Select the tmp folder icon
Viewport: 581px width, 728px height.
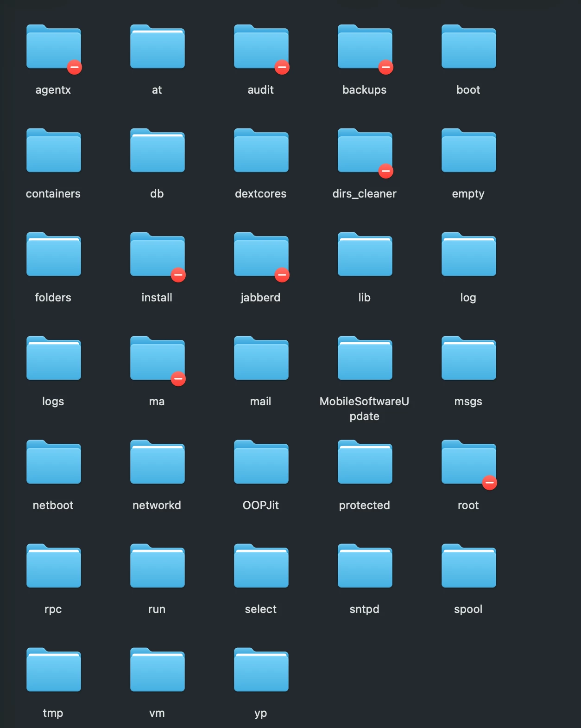coord(54,670)
